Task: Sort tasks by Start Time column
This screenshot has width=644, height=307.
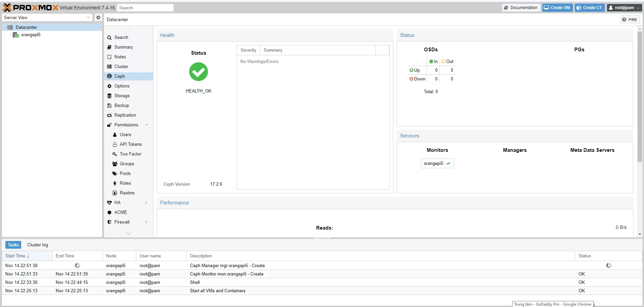Action: (x=27, y=256)
